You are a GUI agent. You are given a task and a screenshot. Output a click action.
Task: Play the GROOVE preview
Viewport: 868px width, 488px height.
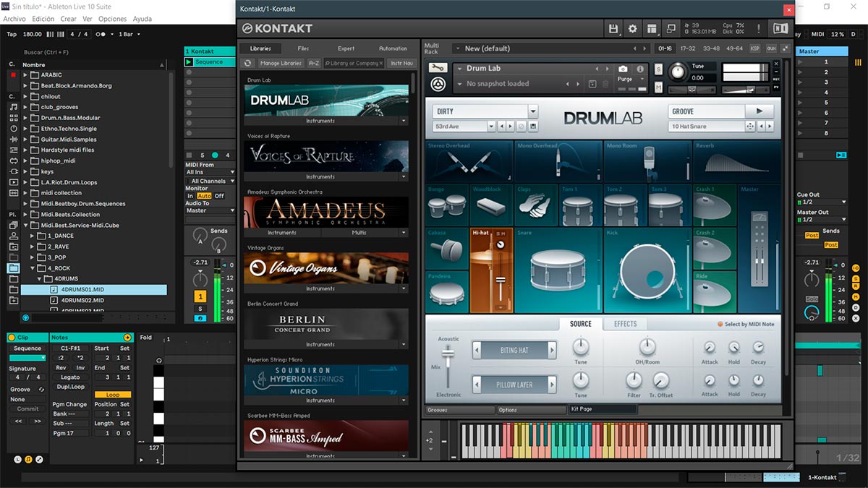(x=759, y=111)
